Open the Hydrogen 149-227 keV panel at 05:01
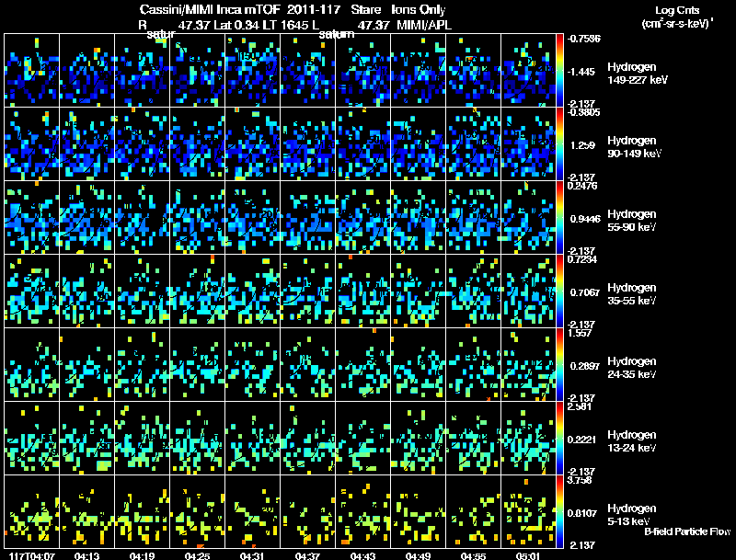The height and width of the screenshot is (560, 736). tap(528, 71)
